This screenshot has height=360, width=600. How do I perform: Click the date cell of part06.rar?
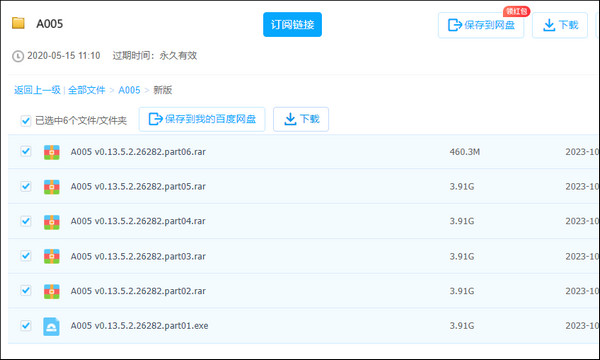pos(582,152)
